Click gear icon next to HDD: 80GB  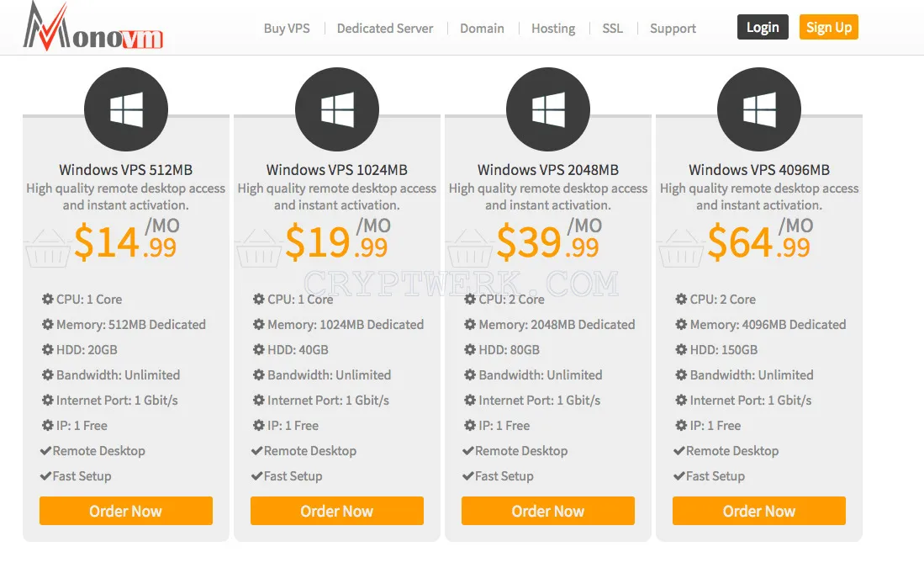click(470, 350)
